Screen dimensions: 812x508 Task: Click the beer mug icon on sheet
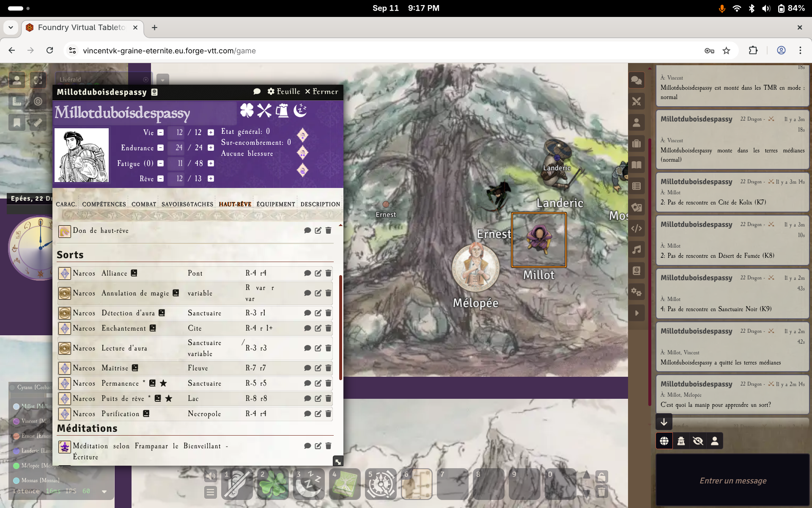pos(282,110)
